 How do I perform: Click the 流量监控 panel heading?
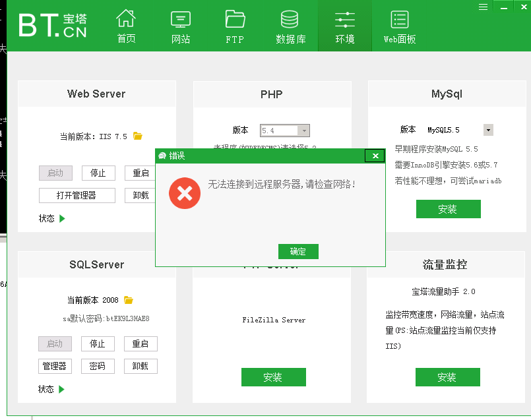click(x=445, y=264)
